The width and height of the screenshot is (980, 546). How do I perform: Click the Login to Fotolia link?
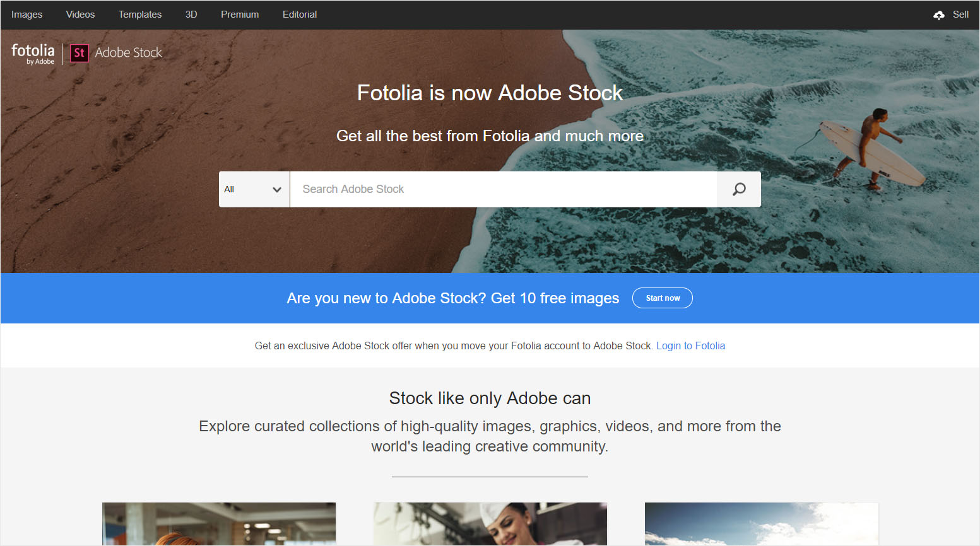(690, 346)
